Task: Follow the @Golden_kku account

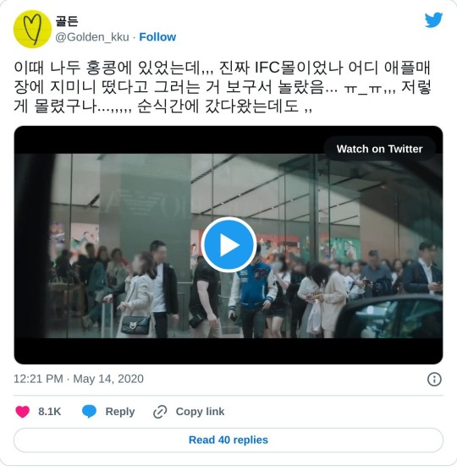Action: [157, 37]
